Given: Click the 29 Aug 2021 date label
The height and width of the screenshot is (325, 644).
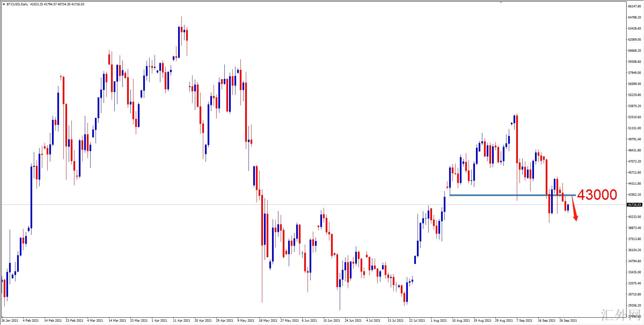Looking at the screenshot, I should click(x=504, y=321).
